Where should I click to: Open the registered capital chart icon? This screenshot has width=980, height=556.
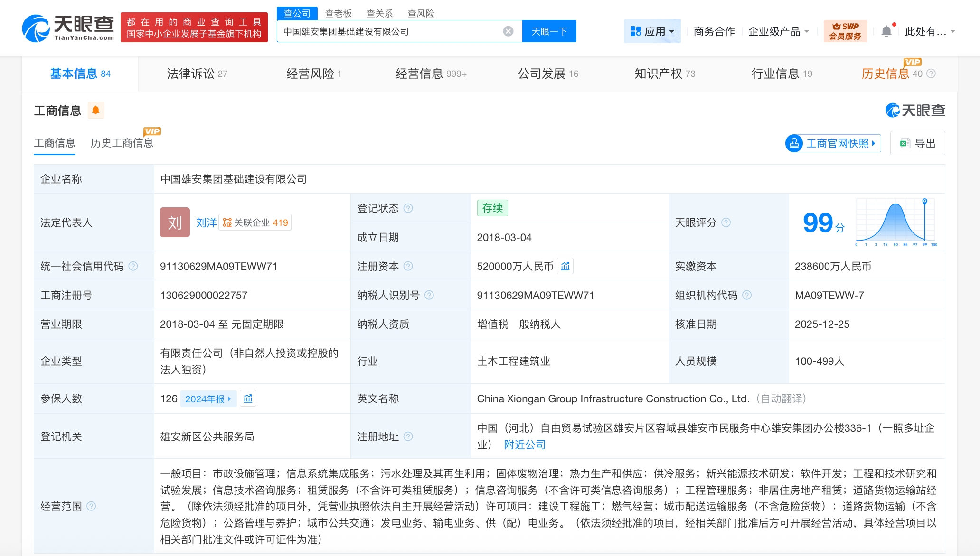565,266
